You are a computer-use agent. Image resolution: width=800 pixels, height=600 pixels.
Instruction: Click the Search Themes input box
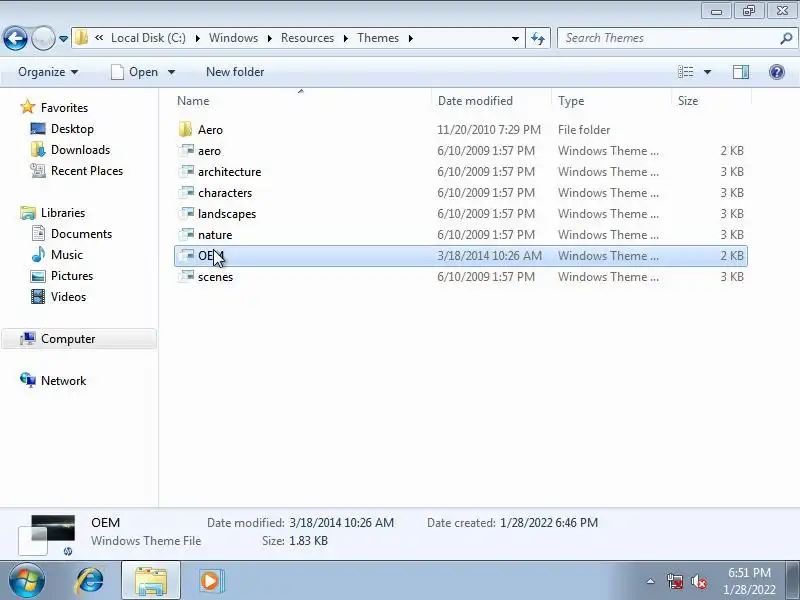[668, 38]
